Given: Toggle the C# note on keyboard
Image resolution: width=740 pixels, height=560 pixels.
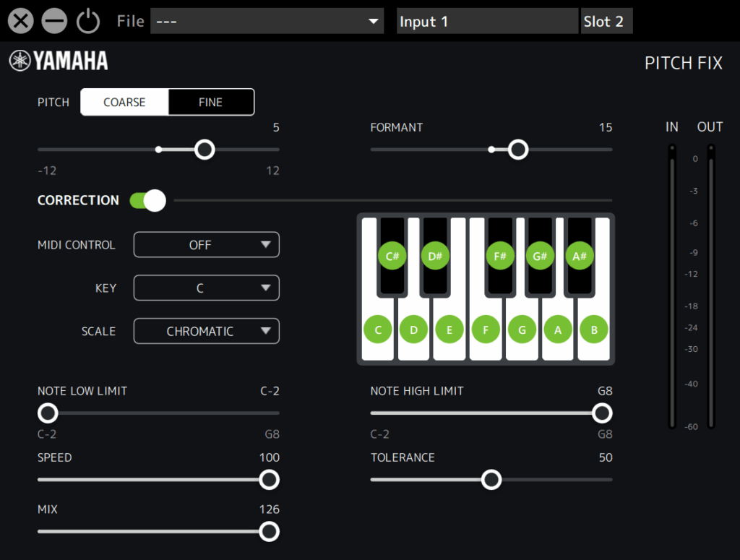Looking at the screenshot, I should click(x=392, y=256).
